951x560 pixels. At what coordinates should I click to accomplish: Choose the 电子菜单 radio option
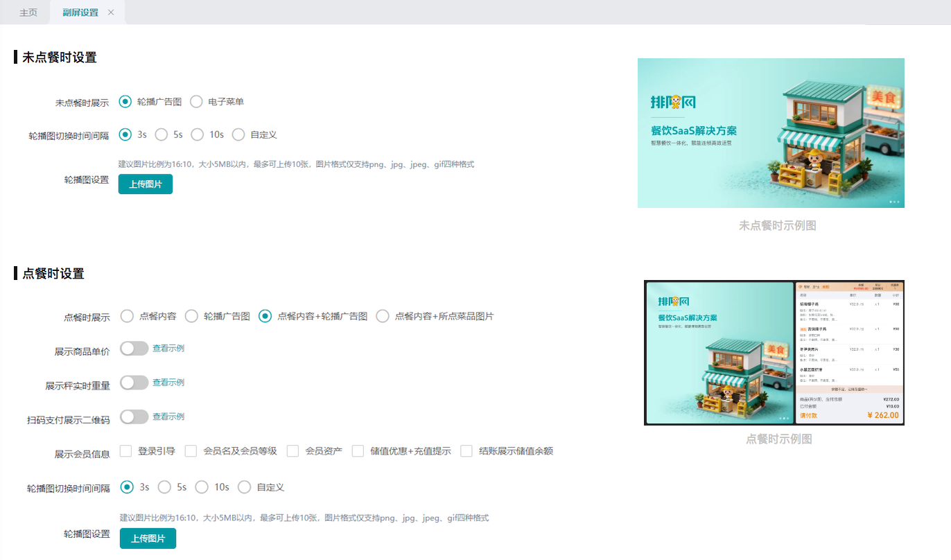[x=196, y=102]
